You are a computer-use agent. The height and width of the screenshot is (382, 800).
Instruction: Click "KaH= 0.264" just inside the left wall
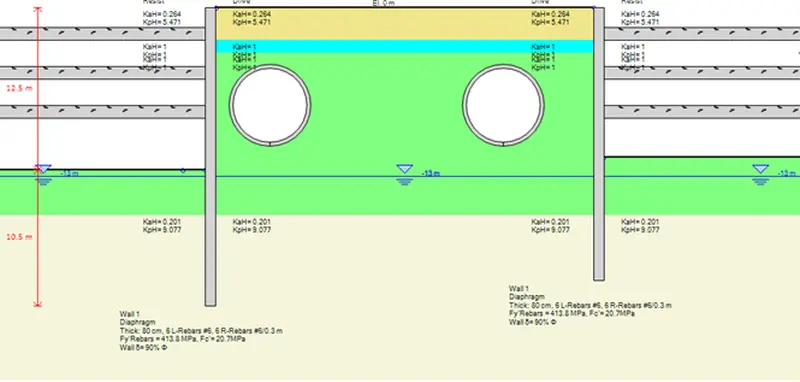(252, 14)
